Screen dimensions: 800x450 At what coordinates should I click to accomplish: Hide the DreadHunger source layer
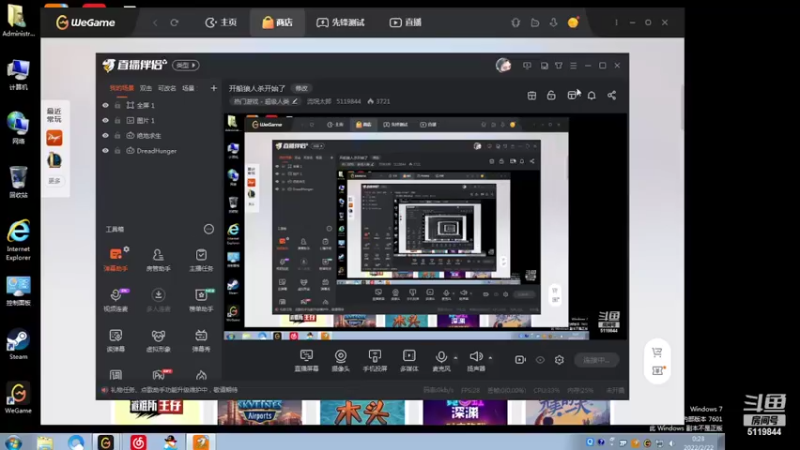click(x=106, y=151)
